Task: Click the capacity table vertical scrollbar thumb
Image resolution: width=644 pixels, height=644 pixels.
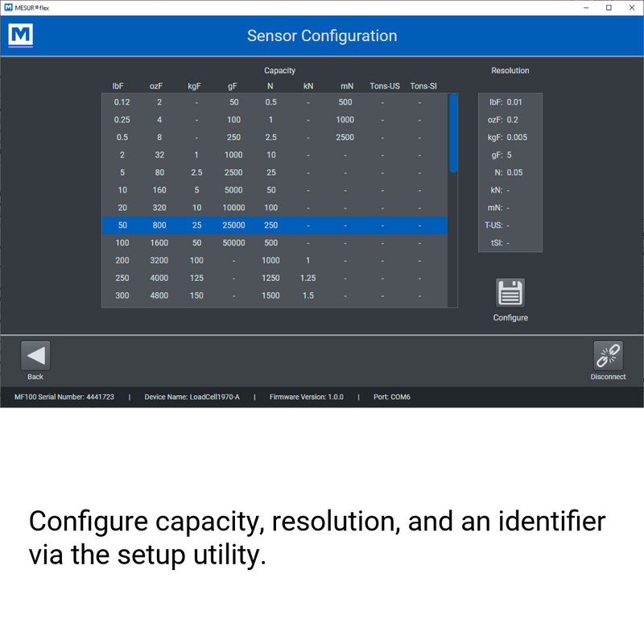Action: pos(453,133)
